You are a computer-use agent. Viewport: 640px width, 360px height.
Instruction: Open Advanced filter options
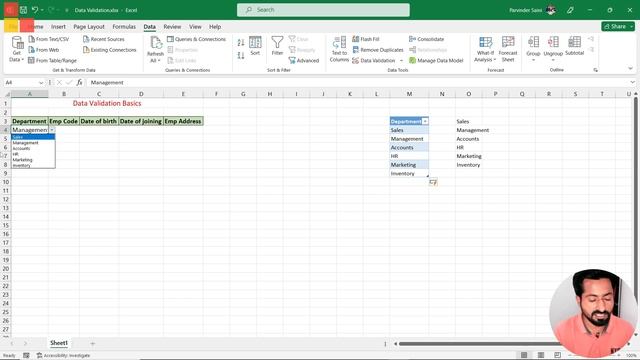[x=304, y=60]
